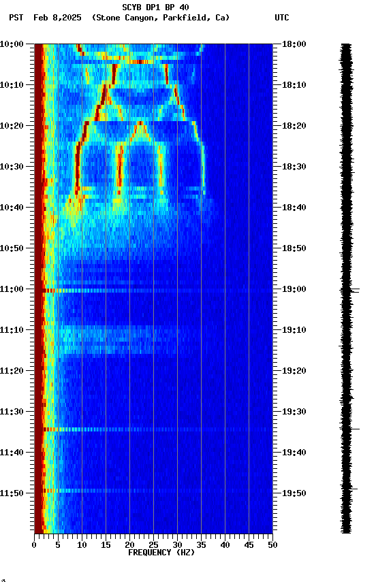Click the PST time label 10:30
The width and height of the screenshot is (376, 588).
(x=12, y=167)
